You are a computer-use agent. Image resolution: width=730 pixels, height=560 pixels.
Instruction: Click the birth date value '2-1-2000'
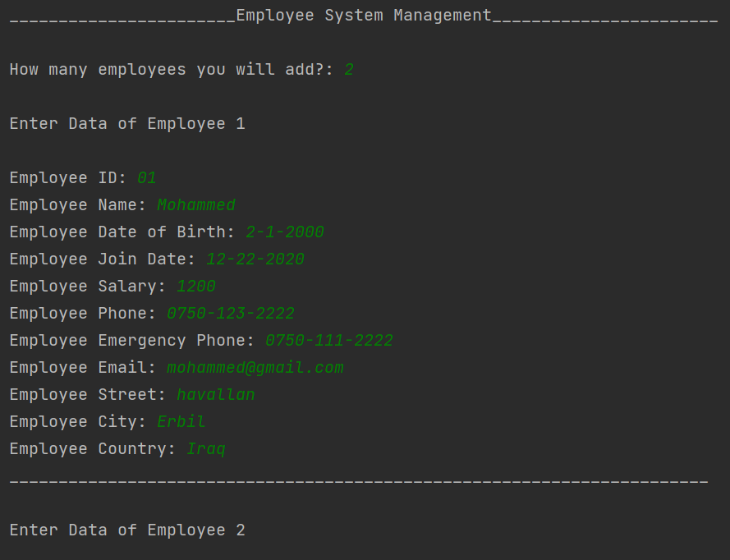[284, 232]
